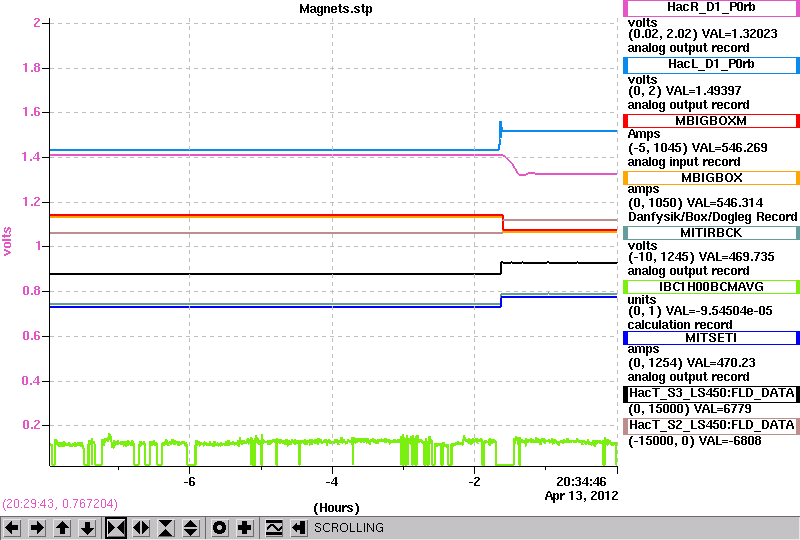The height and width of the screenshot is (540, 800).
Task: Click the y-axis tick label 1.6
Action: (x=32, y=112)
